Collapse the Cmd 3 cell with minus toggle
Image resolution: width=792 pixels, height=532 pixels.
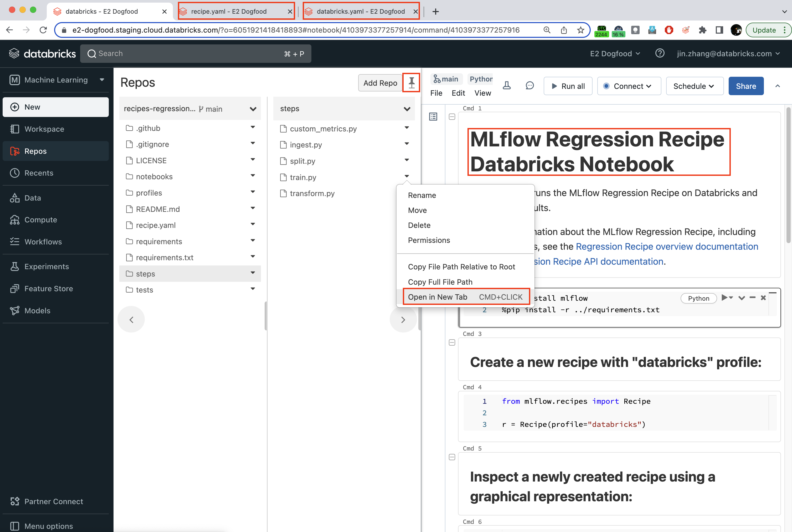point(452,342)
